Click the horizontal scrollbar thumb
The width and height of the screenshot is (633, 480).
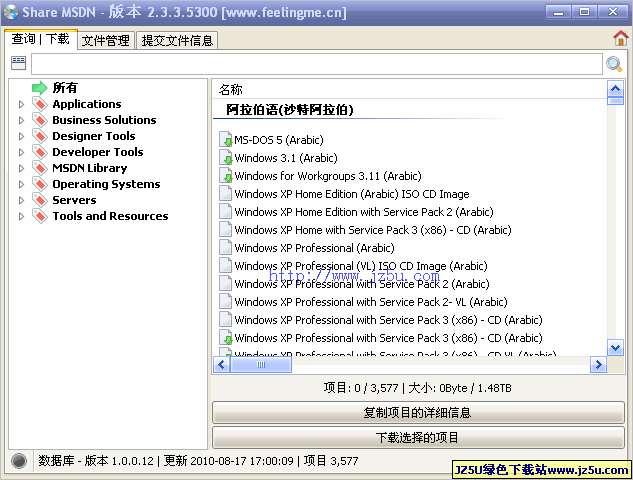[261, 365]
